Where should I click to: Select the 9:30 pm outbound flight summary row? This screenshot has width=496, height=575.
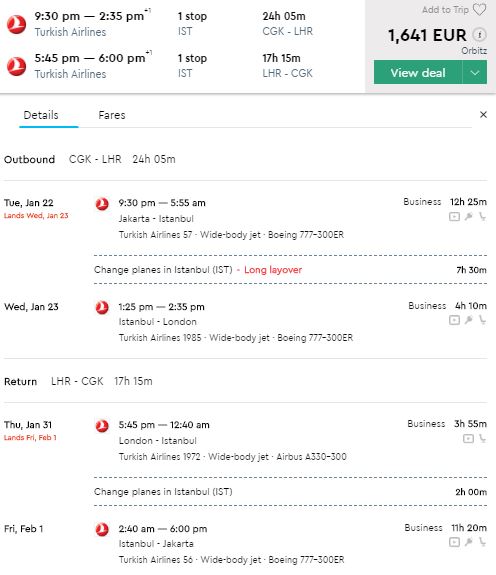181,24
